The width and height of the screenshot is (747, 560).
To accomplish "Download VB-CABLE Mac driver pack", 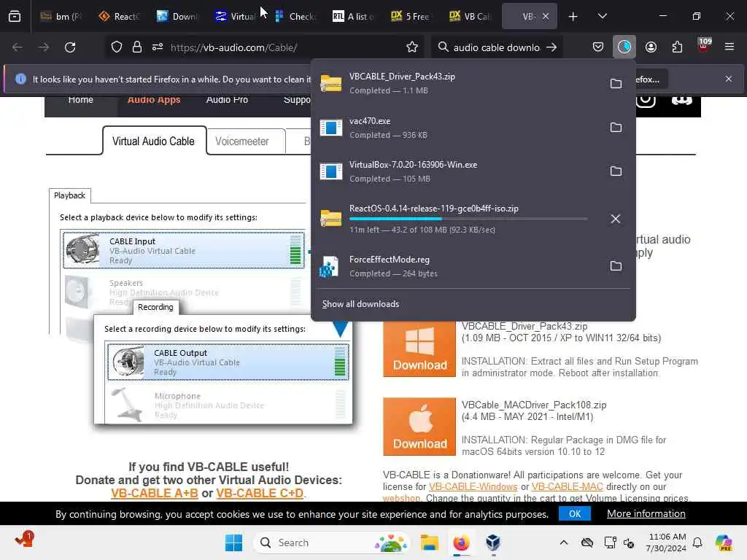I will pyautogui.click(x=419, y=427).
